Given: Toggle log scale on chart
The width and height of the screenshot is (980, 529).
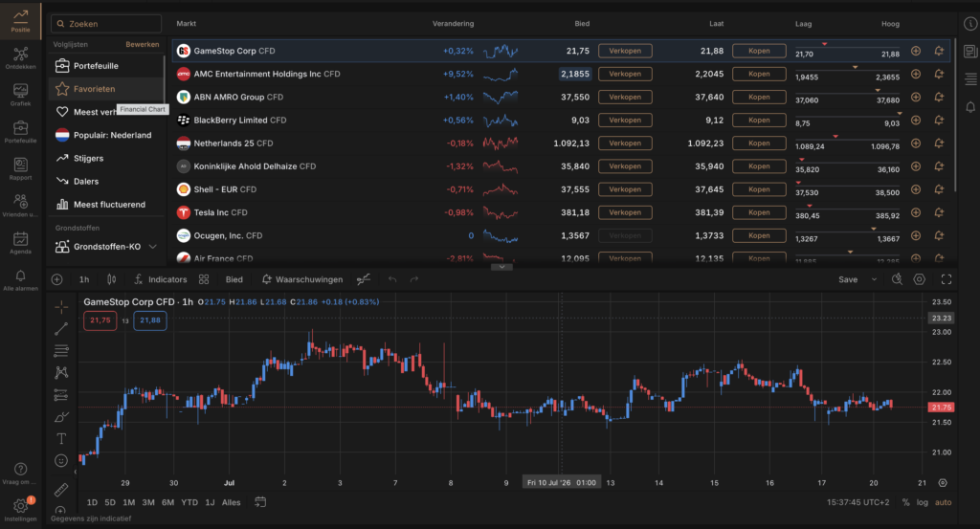Looking at the screenshot, I should [x=922, y=502].
